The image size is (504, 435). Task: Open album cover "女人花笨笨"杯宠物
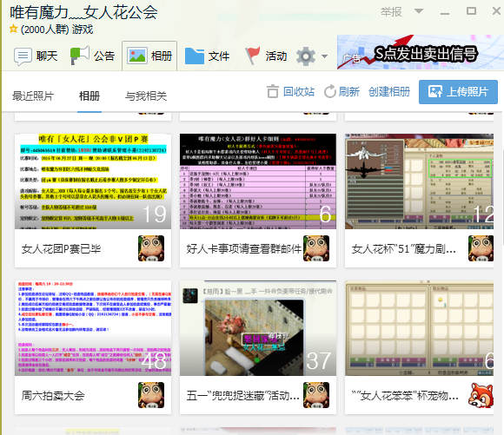pos(419,327)
